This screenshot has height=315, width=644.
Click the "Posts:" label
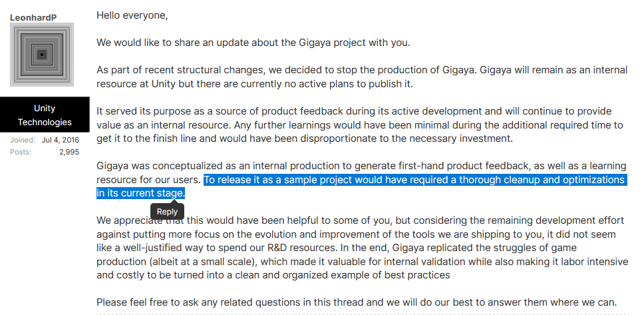pos(21,152)
